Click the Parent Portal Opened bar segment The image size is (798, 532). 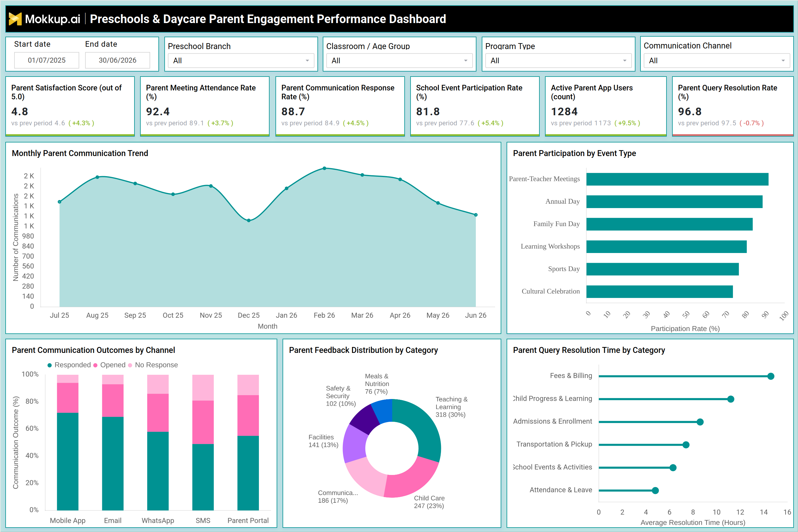(248, 416)
